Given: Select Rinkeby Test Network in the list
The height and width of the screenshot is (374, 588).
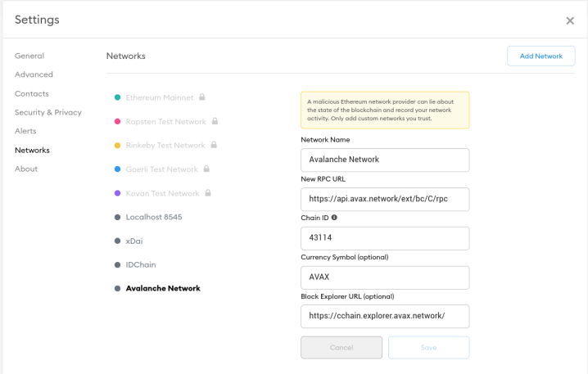Looking at the screenshot, I should (165, 146).
